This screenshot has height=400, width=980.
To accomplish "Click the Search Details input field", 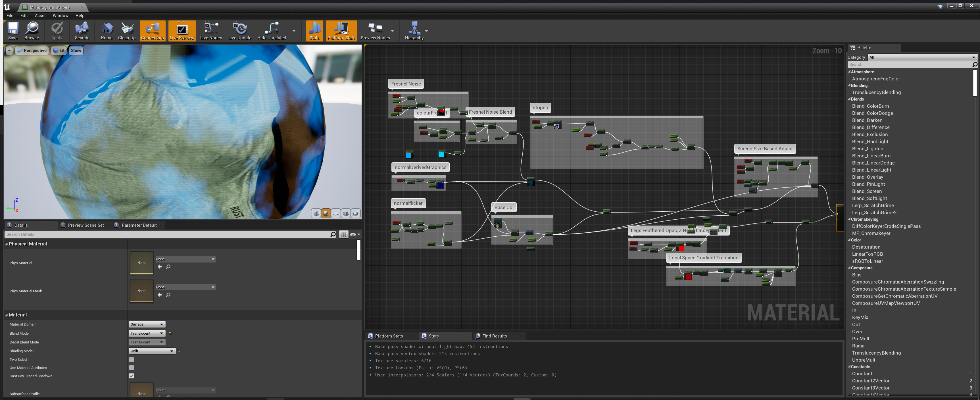I will [x=167, y=234].
